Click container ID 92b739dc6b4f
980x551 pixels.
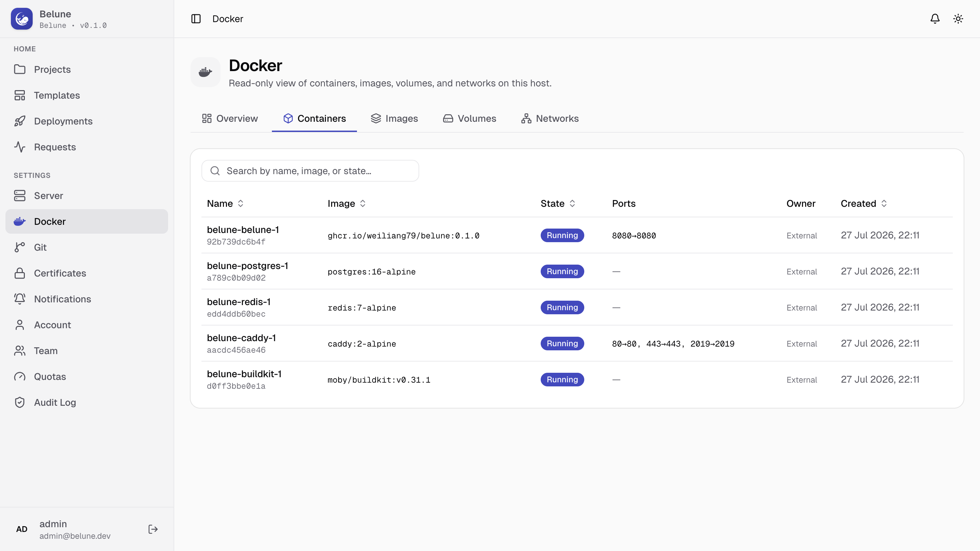click(236, 242)
